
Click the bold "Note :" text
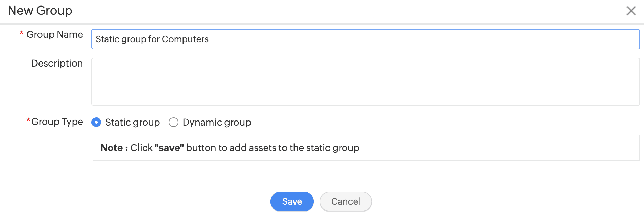(114, 148)
